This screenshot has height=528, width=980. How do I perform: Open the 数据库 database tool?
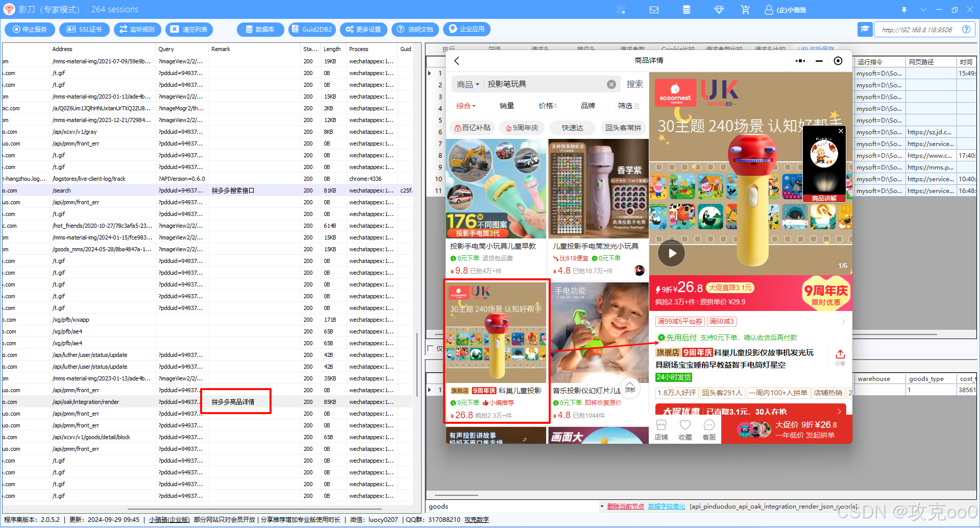tap(260, 30)
